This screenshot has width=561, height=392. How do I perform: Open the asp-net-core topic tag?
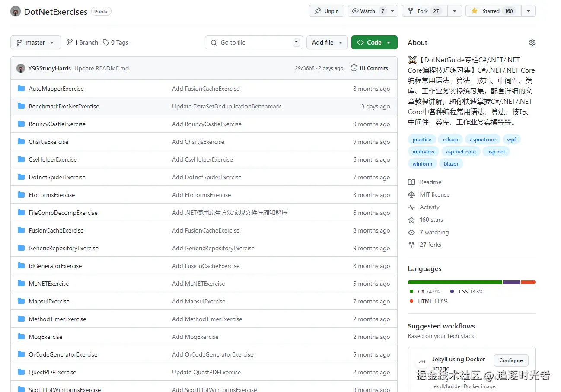pyautogui.click(x=461, y=152)
